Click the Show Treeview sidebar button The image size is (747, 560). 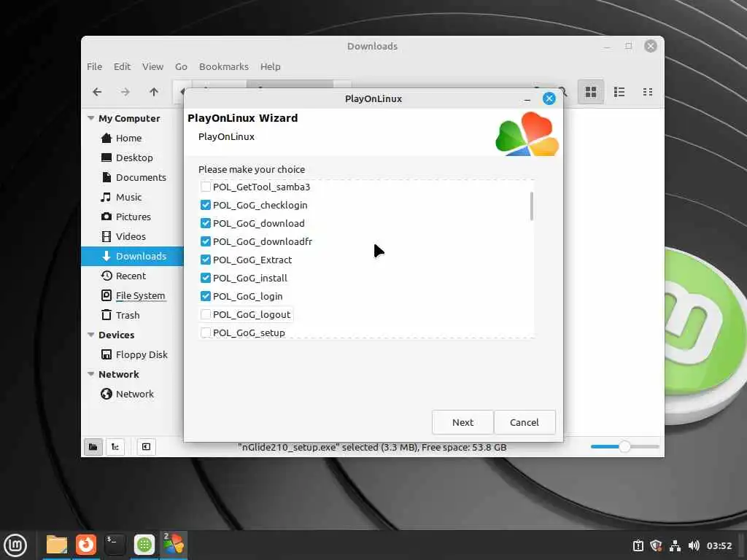coord(115,447)
